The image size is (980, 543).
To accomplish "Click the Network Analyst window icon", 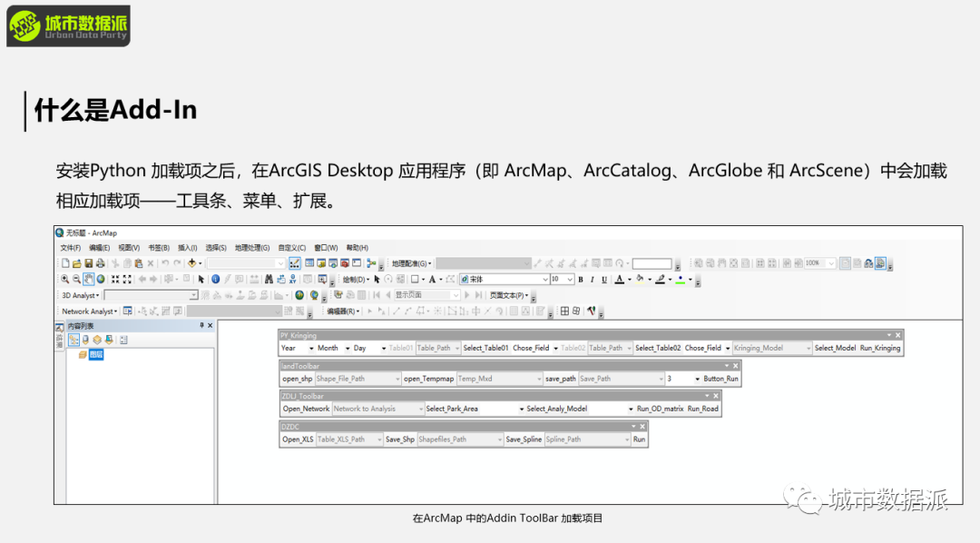I will [128, 311].
